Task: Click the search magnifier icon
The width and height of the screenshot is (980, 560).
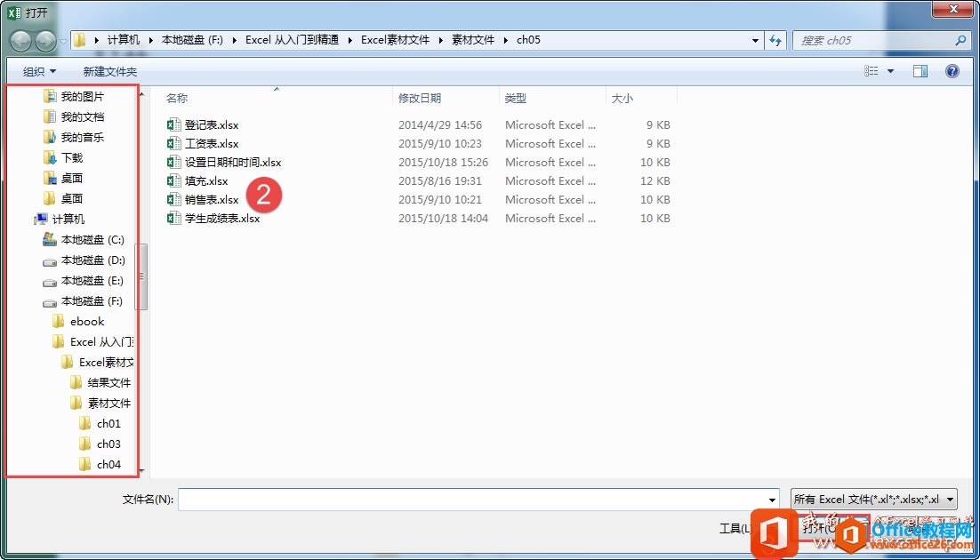Action: 960,41
